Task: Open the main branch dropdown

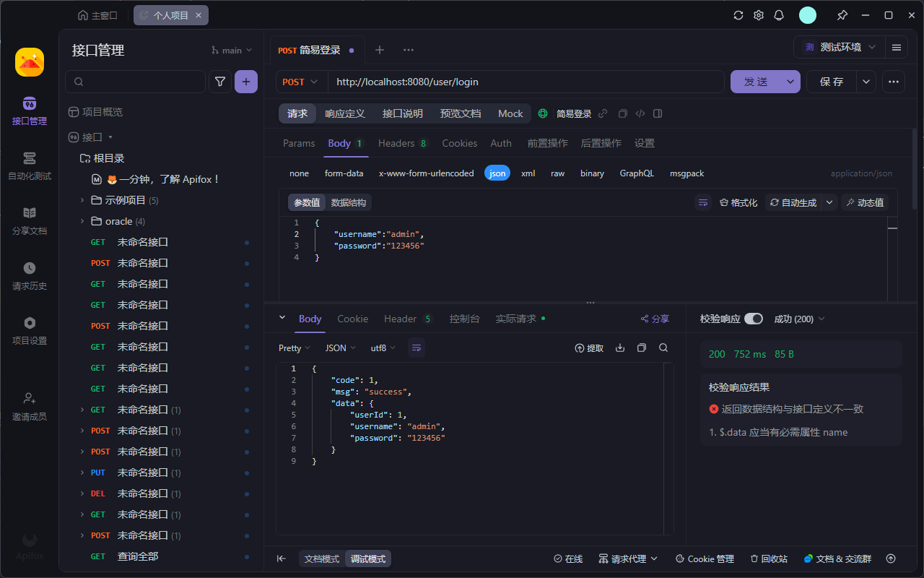Action: [x=232, y=51]
